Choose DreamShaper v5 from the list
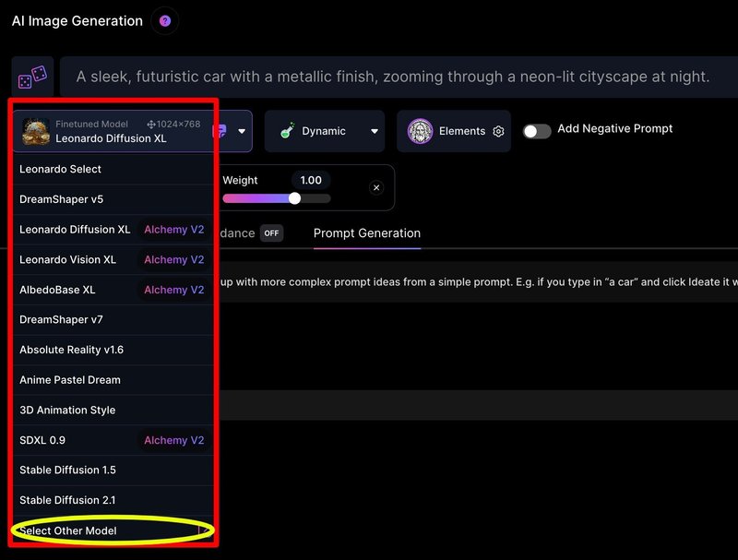Image resolution: width=738 pixels, height=560 pixels. pyautogui.click(x=113, y=199)
